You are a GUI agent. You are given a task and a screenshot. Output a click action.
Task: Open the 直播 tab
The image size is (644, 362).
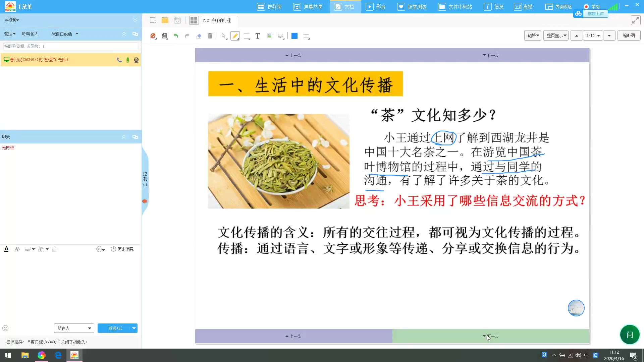click(x=523, y=7)
